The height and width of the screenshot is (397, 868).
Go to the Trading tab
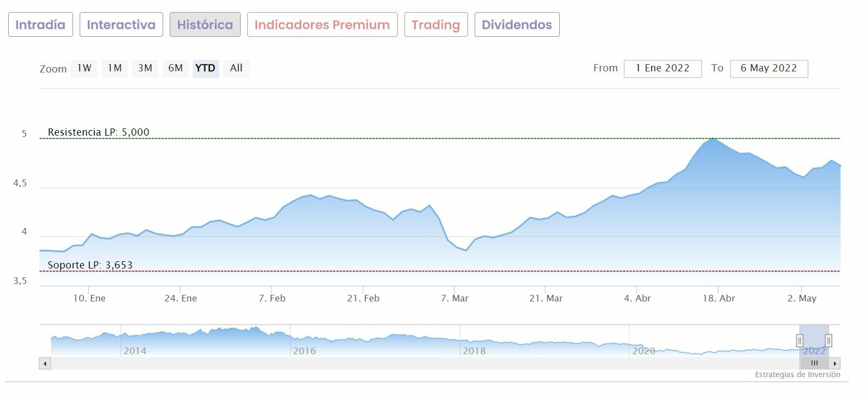[x=436, y=25]
